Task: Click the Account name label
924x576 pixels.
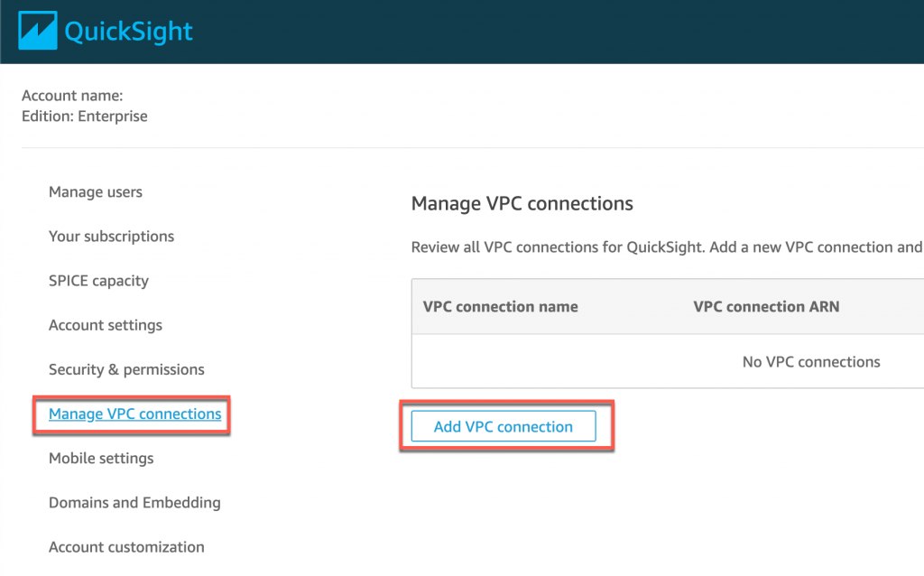Action: [72, 96]
